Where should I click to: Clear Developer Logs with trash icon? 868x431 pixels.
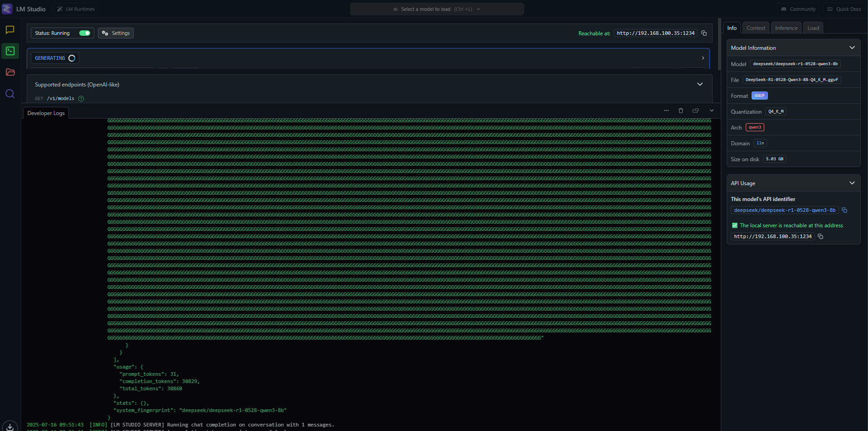[680, 110]
